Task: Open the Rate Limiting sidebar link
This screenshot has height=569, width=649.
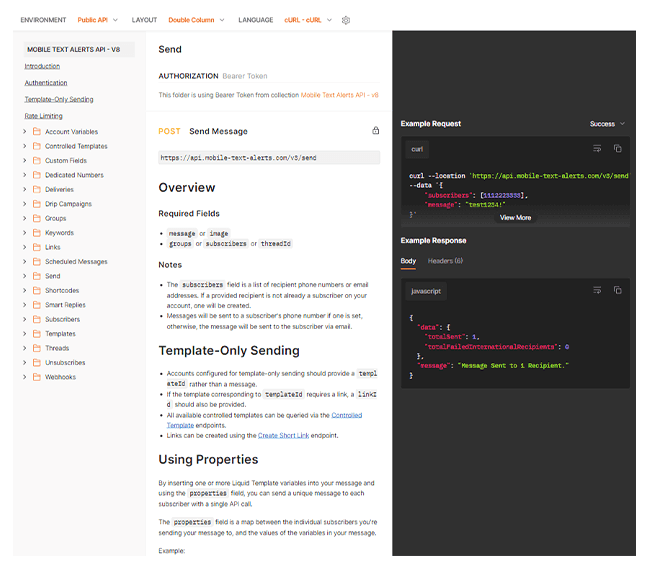Action: click(43, 116)
